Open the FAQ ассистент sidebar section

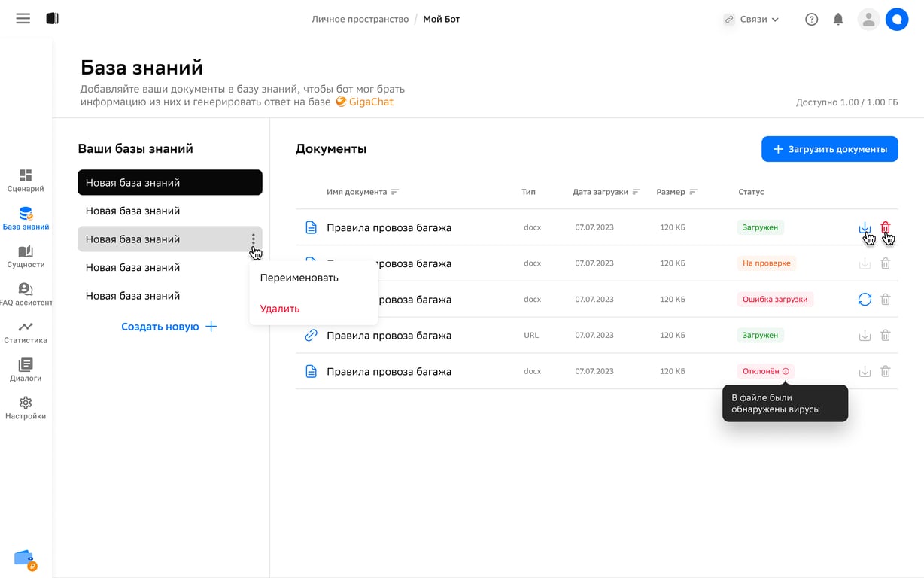pos(26,294)
